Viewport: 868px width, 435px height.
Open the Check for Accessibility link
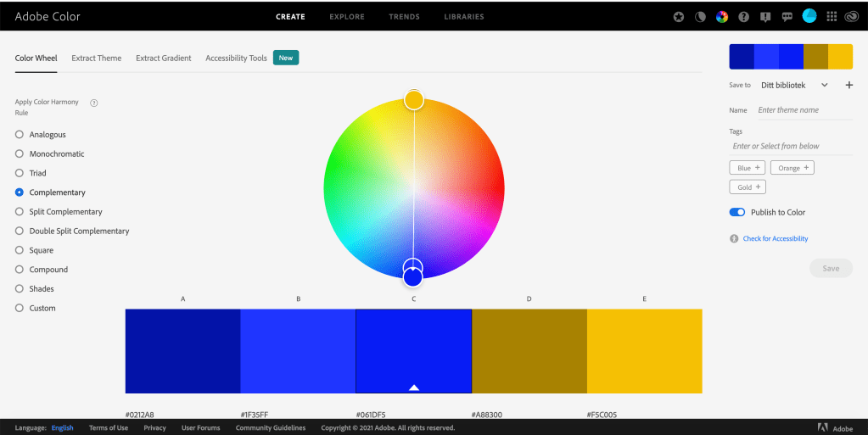pos(776,239)
